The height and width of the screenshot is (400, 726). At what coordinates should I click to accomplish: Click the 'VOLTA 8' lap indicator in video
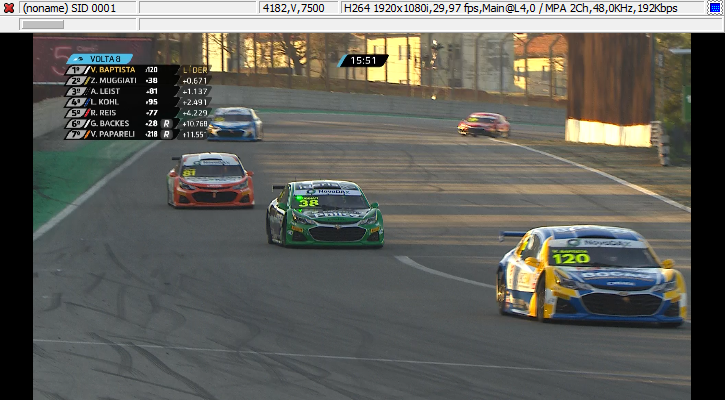[x=100, y=59]
